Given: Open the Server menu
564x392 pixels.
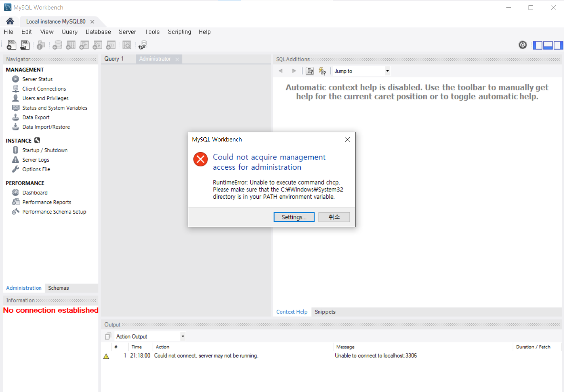Looking at the screenshot, I should click(x=127, y=32).
